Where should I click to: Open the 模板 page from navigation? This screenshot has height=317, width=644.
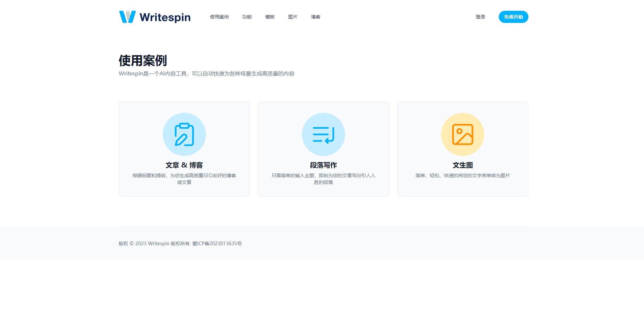click(270, 17)
